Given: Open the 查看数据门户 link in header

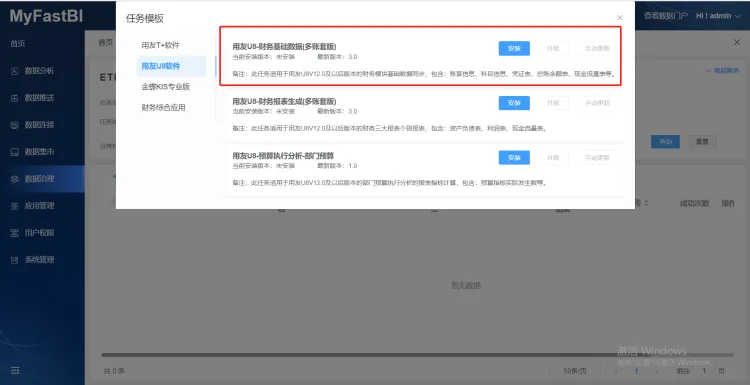Looking at the screenshot, I should pyautogui.click(x=665, y=16).
